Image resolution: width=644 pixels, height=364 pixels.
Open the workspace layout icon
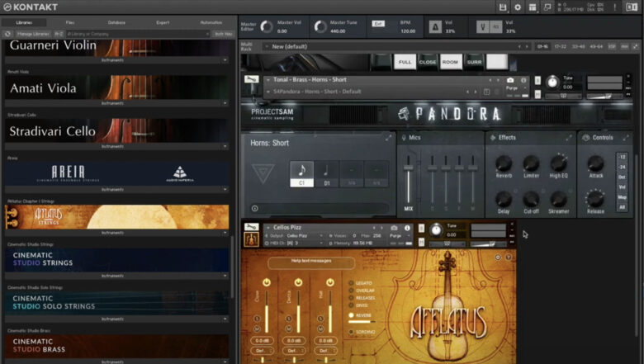click(533, 7)
